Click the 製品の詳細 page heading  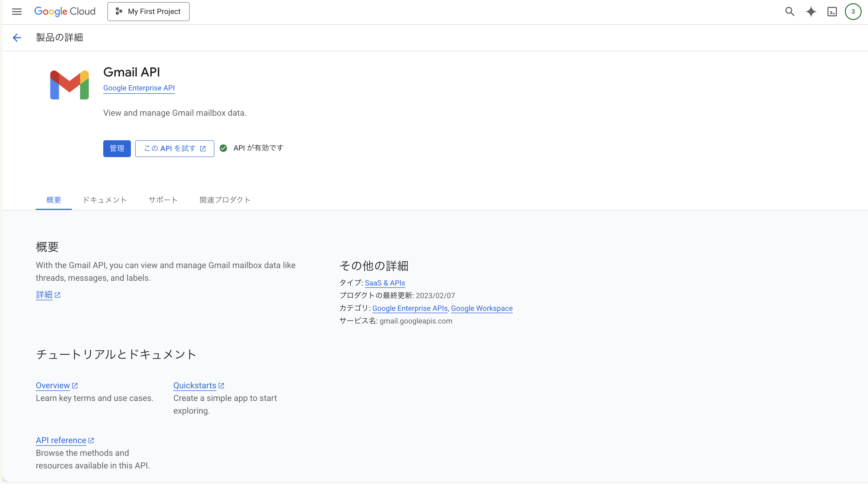[x=59, y=37]
